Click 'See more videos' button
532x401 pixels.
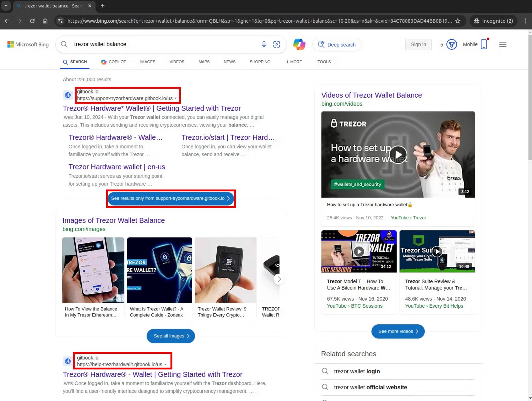coord(398,332)
